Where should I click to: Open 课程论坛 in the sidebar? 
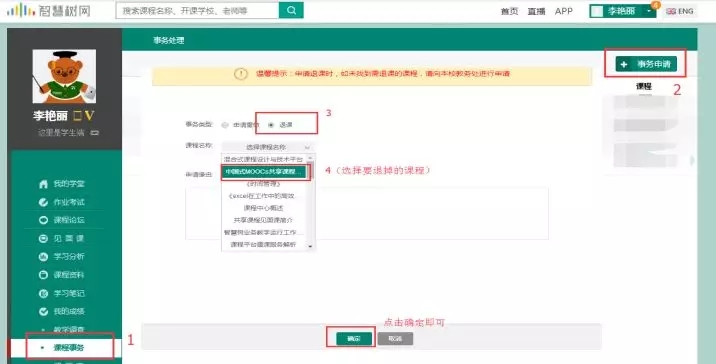tap(69, 220)
